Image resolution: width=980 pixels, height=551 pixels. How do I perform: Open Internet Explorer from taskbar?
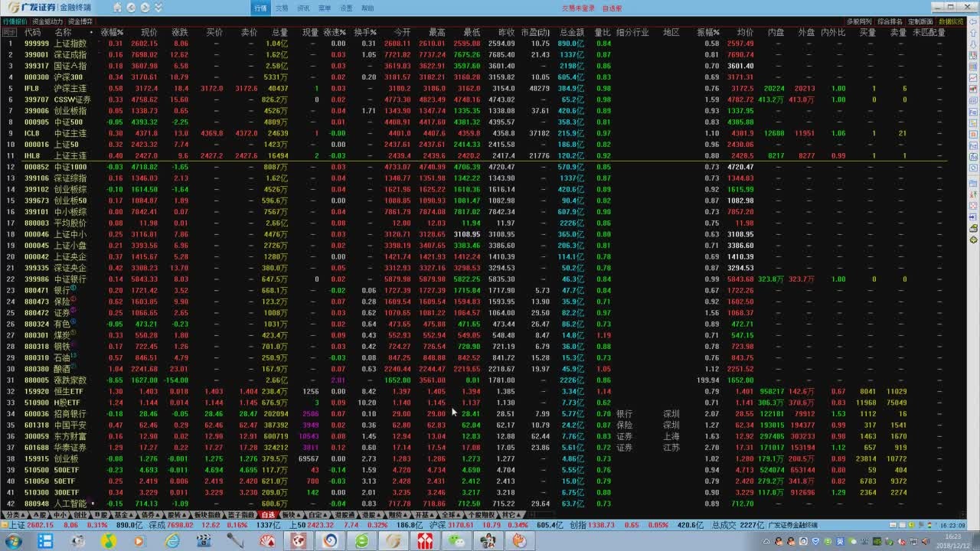coord(173,541)
